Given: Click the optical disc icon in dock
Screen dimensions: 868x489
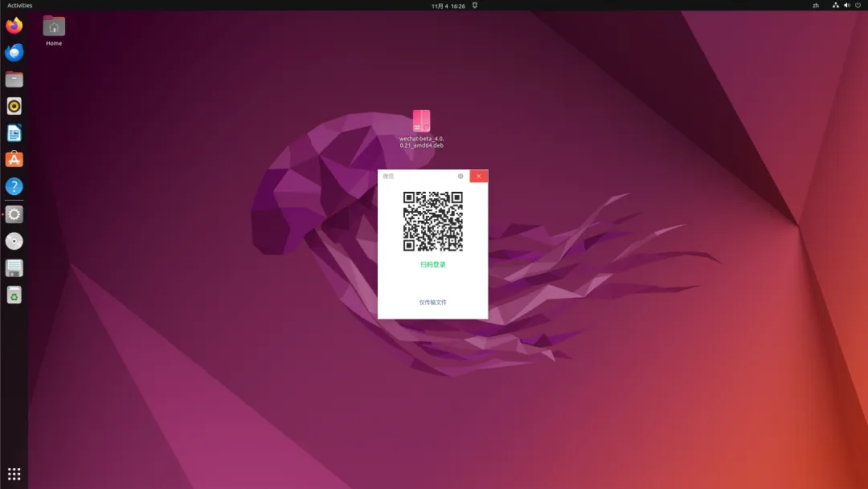Looking at the screenshot, I should click(14, 241).
